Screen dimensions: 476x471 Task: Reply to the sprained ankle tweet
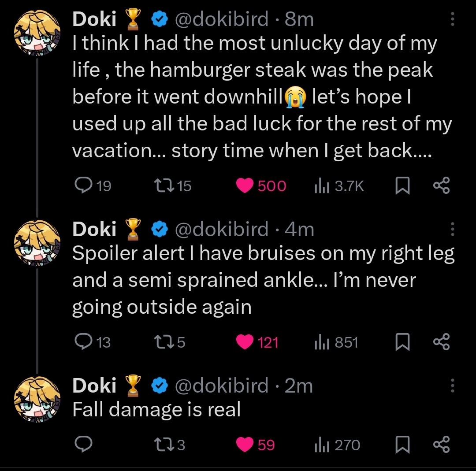coord(83,342)
